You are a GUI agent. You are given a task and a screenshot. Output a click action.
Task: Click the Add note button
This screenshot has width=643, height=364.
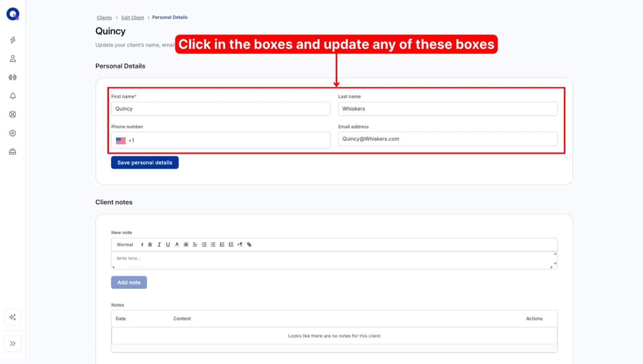click(129, 282)
